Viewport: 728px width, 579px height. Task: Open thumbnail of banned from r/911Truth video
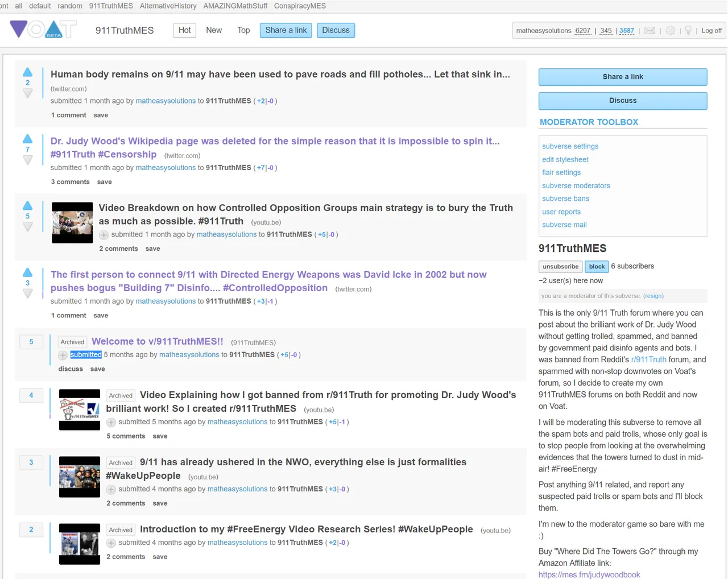click(x=80, y=410)
